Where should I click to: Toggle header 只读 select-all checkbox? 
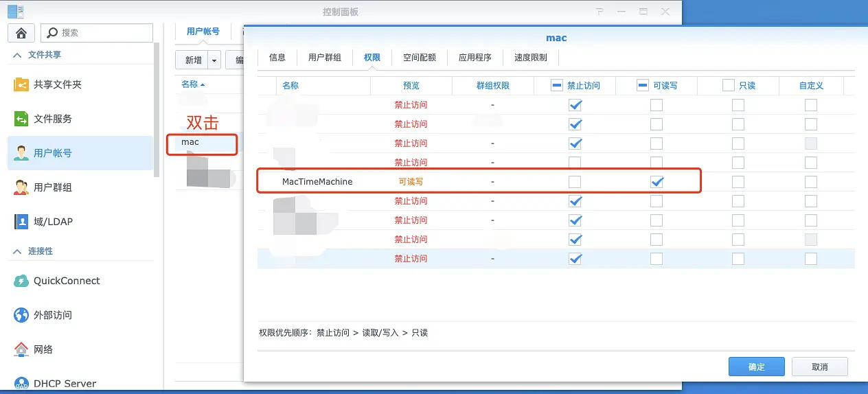coord(729,86)
